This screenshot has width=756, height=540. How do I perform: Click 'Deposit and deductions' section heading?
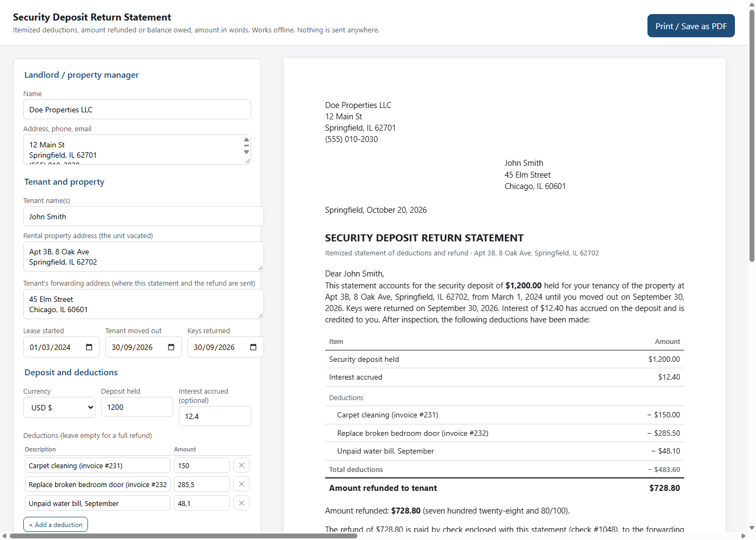[x=71, y=373]
